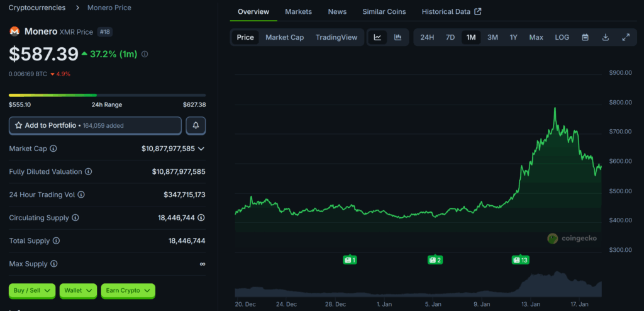Set chart range to 1M

(x=471, y=37)
